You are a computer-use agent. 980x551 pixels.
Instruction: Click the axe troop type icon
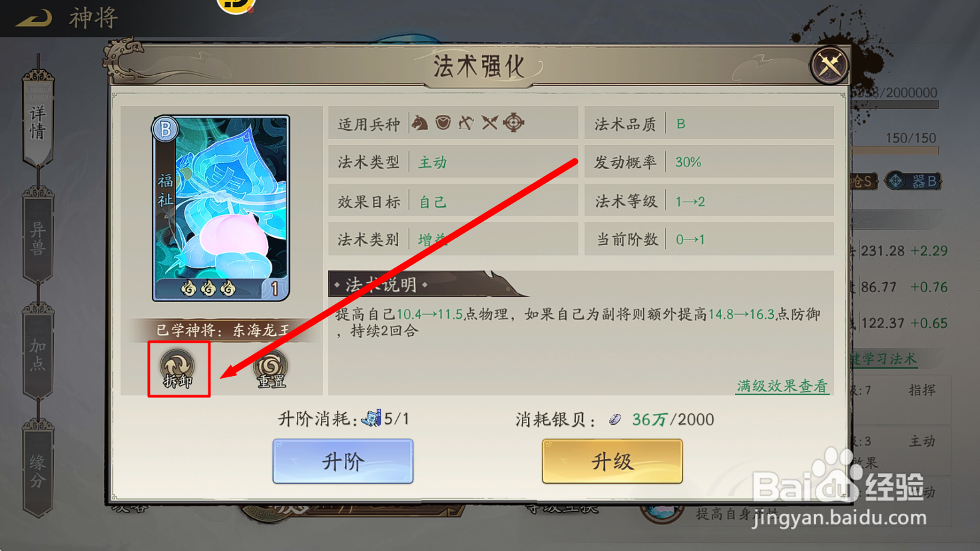(x=466, y=123)
